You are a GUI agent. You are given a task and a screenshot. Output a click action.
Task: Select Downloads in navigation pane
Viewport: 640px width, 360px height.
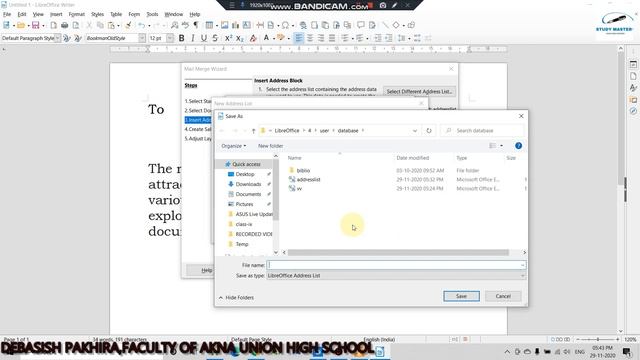tap(248, 184)
